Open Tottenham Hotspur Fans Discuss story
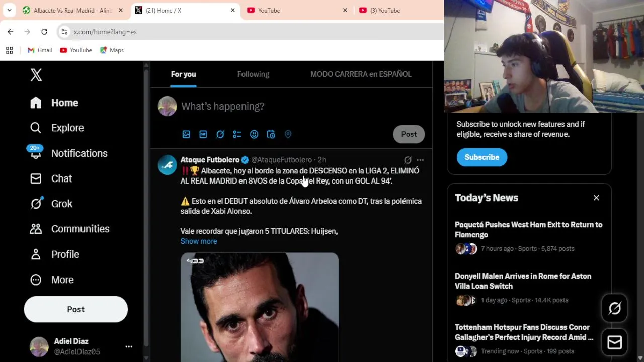The height and width of the screenshot is (362, 644). pyautogui.click(x=524, y=332)
